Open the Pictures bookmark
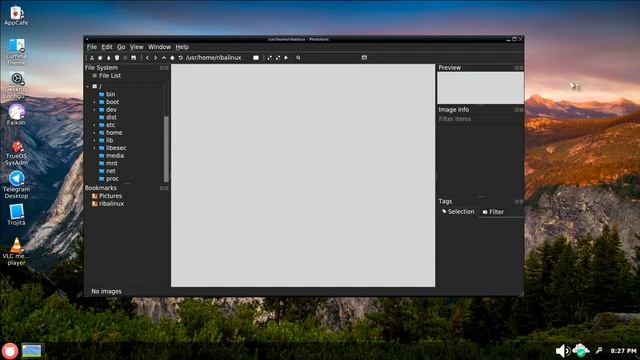The image size is (640, 360). click(107, 196)
